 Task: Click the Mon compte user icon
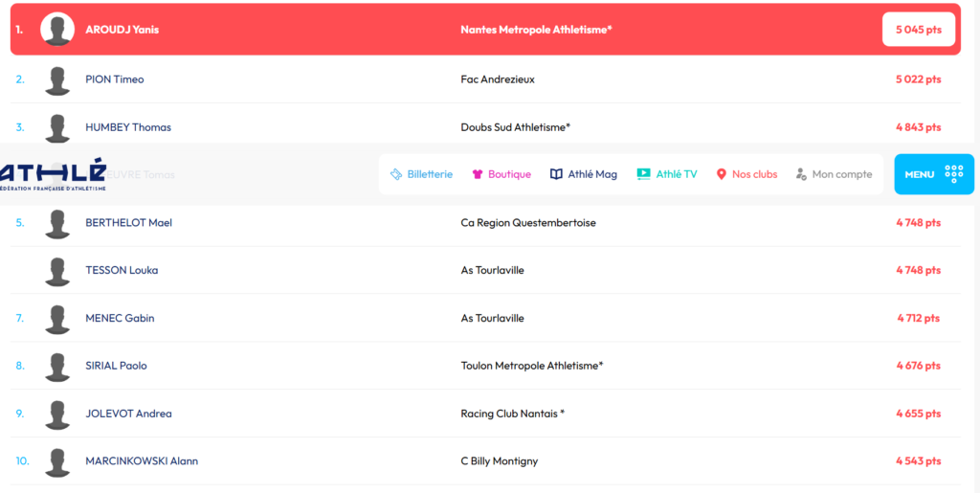801,174
